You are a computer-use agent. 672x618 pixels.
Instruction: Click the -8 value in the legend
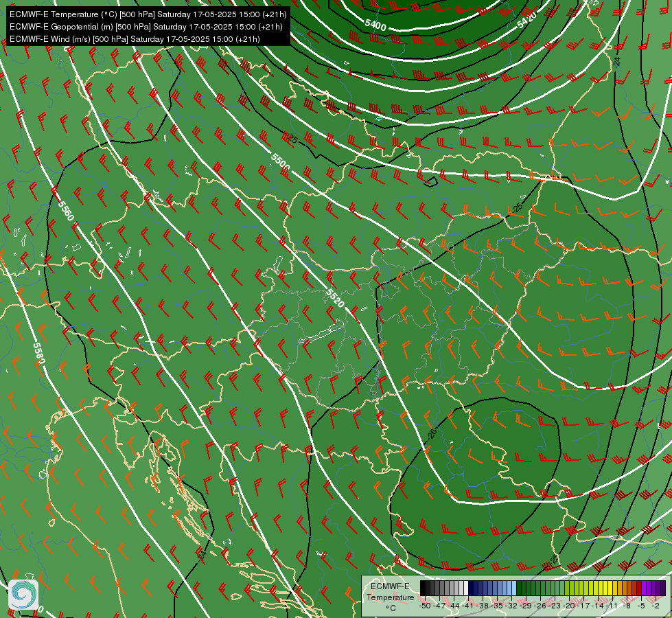(627, 606)
